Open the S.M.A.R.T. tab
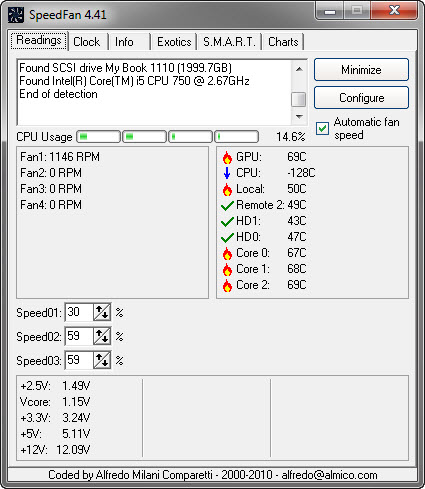The image size is (425, 489). 229,42
